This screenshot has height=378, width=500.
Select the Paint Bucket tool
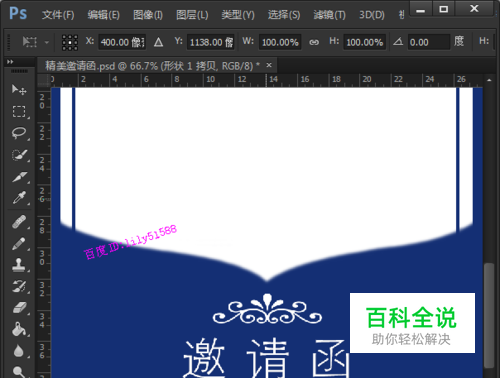[x=19, y=329]
